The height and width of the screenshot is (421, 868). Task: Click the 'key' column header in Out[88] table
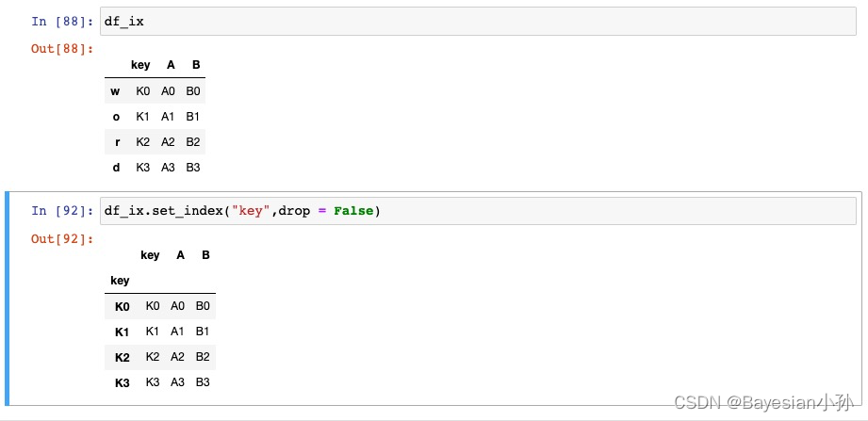click(140, 65)
